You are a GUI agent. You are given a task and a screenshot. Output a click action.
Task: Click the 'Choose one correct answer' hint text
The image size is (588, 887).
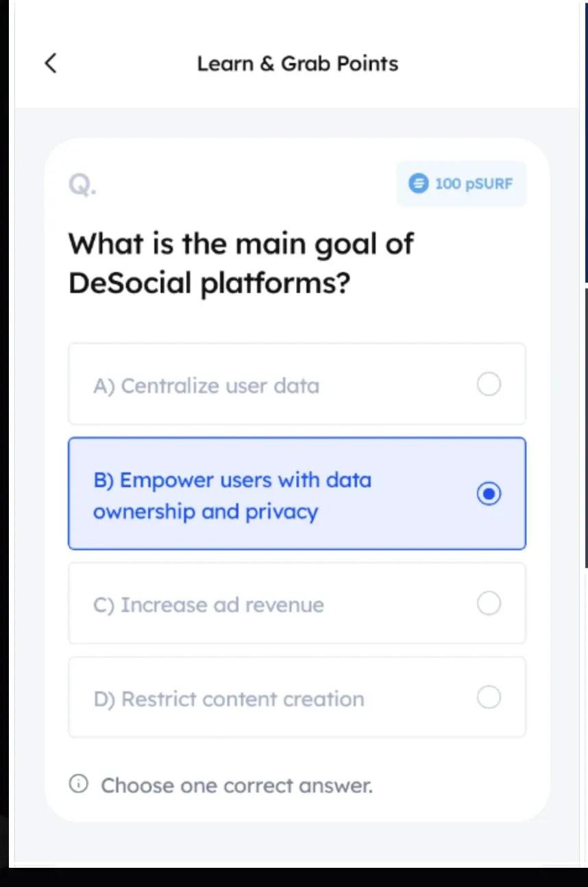(x=236, y=785)
